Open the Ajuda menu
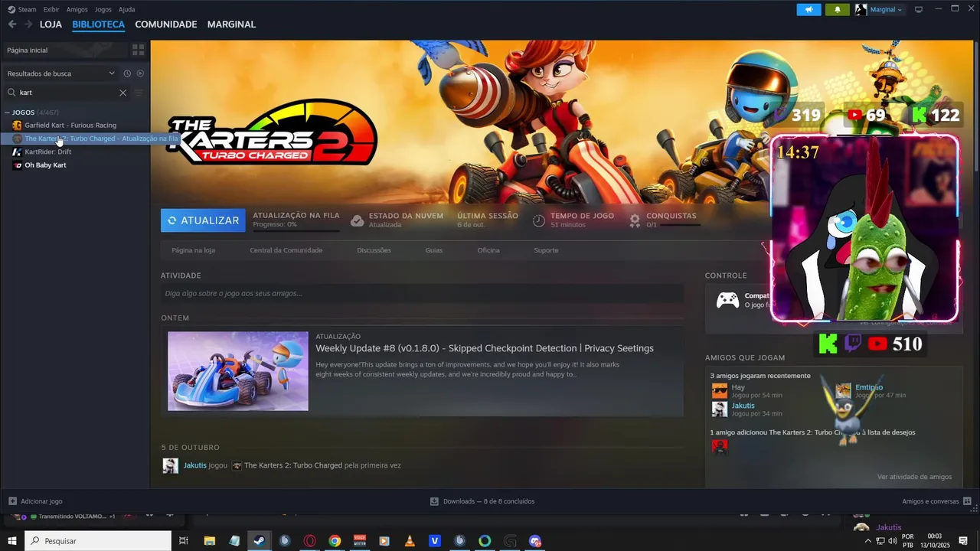Screen dimensions: 980x551 point(127,9)
